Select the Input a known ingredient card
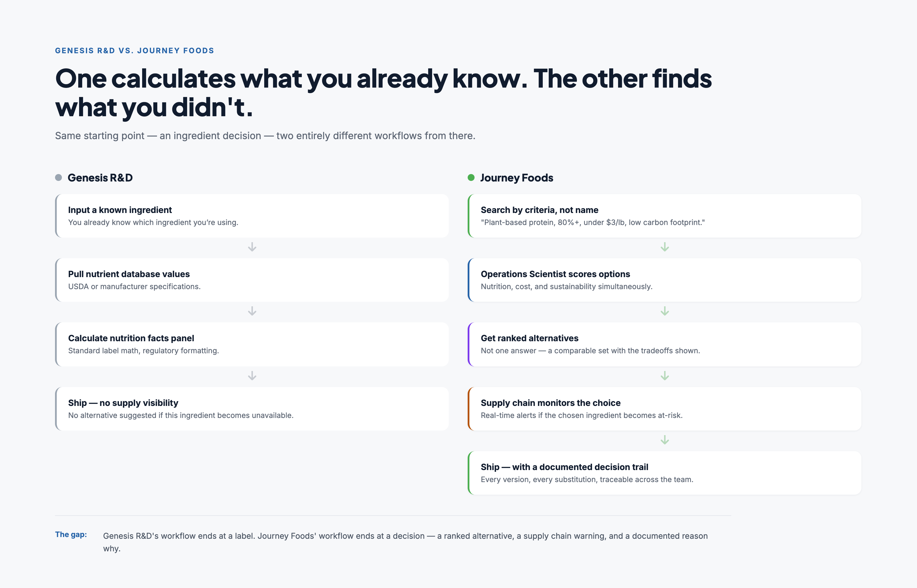The width and height of the screenshot is (917, 588). (x=252, y=216)
